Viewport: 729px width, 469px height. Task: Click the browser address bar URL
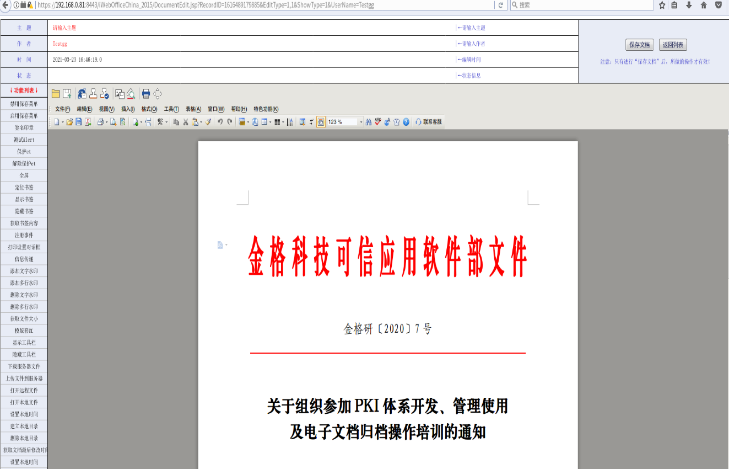[205, 5]
